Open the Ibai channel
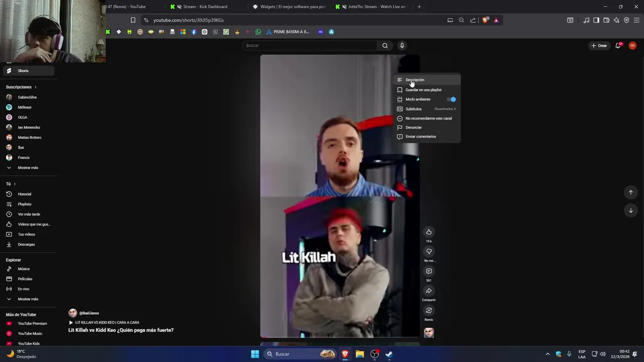Viewport: 644px width, 362px height. coord(28,147)
